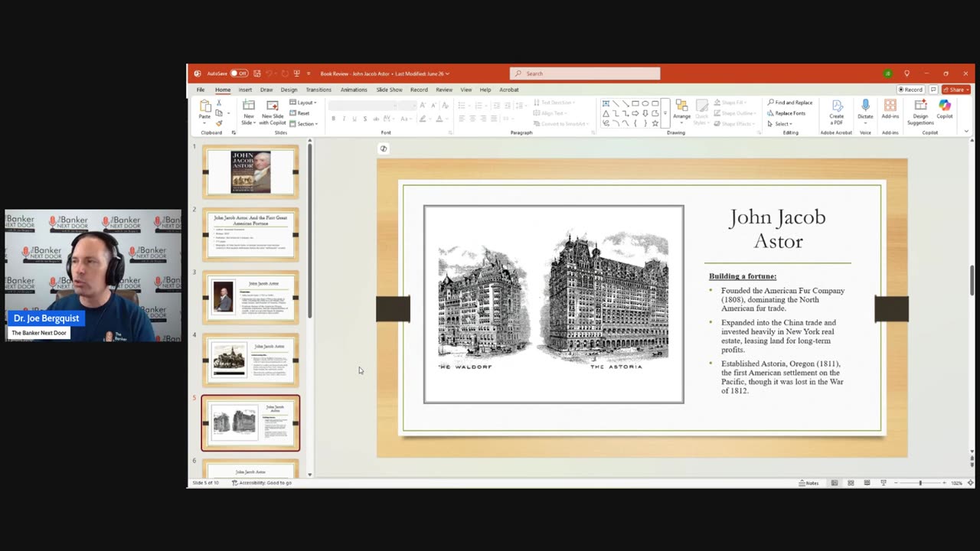Screen dimensions: 980x551
Task: Click Zoom in plus button
Action: pyautogui.click(x=944, y=483)
